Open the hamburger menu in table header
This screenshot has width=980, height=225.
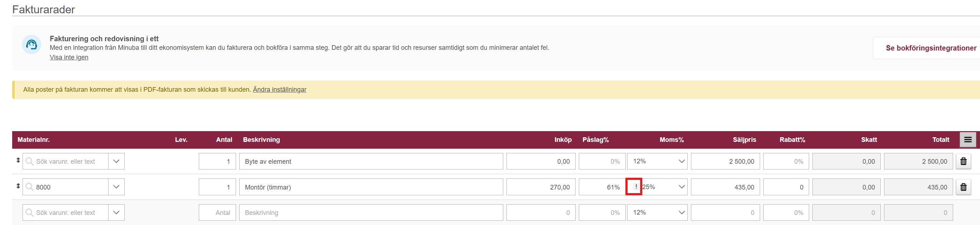coord(968,140)
